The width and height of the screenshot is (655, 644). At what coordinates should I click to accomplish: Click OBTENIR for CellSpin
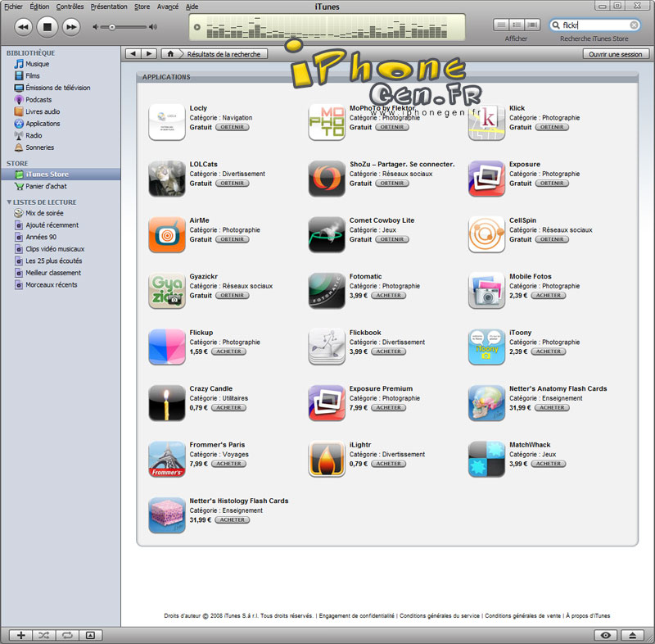pyautogui.click(x=552, y=239)
